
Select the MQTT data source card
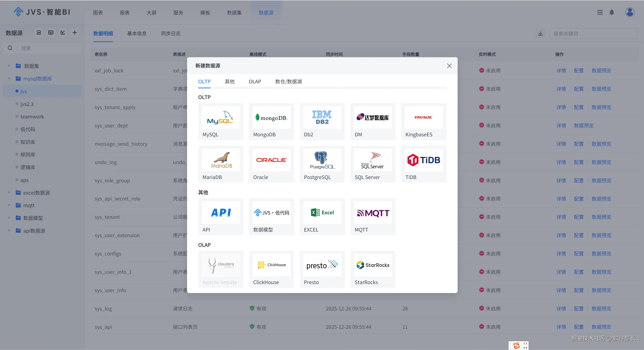[373, 216]
